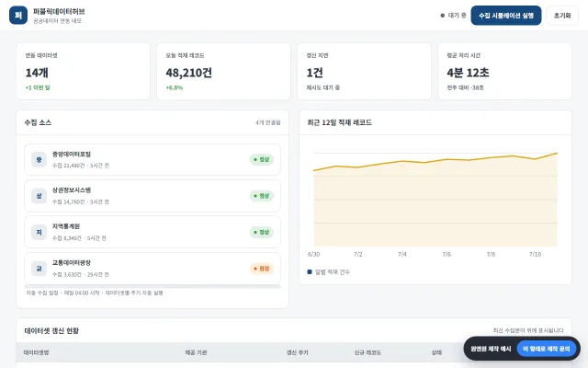Sort table by 갱신 주기 column header
Viewport: 588px width, 368px height.
(x=298, y=352)
